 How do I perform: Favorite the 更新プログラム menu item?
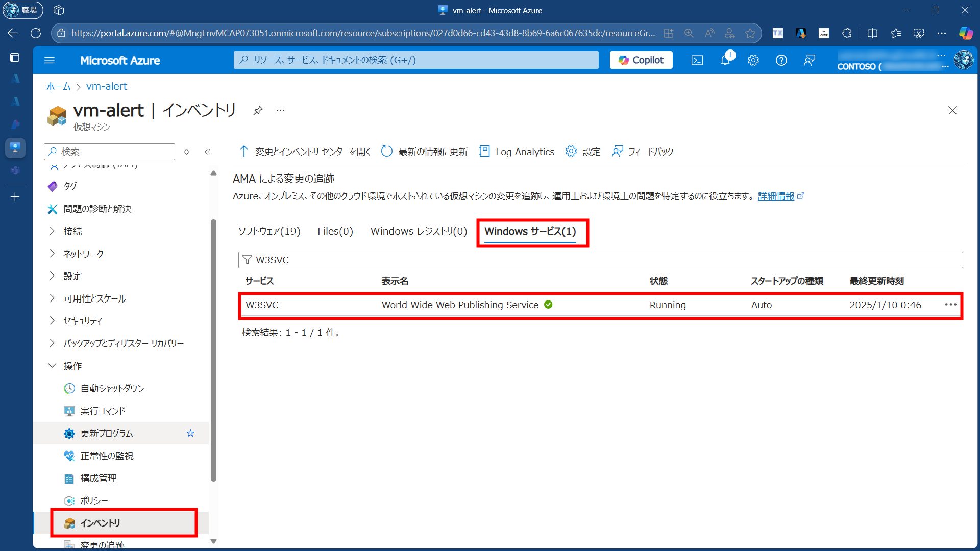(190, 433)
